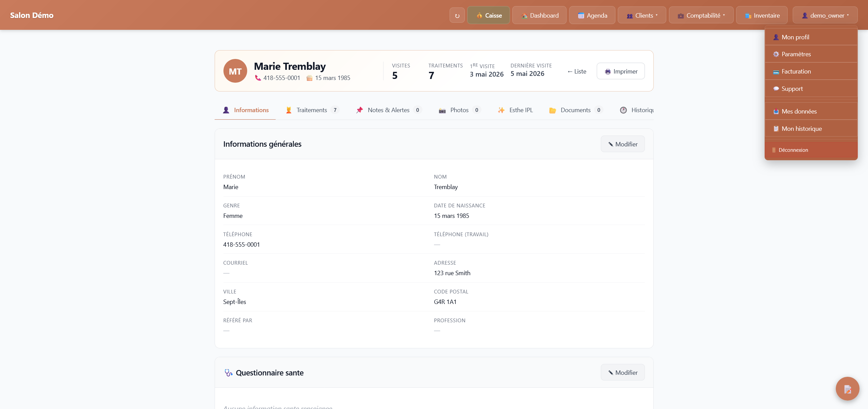Modify the Informations générales section
The image size is (868, 409).
[x=623, y=144]
